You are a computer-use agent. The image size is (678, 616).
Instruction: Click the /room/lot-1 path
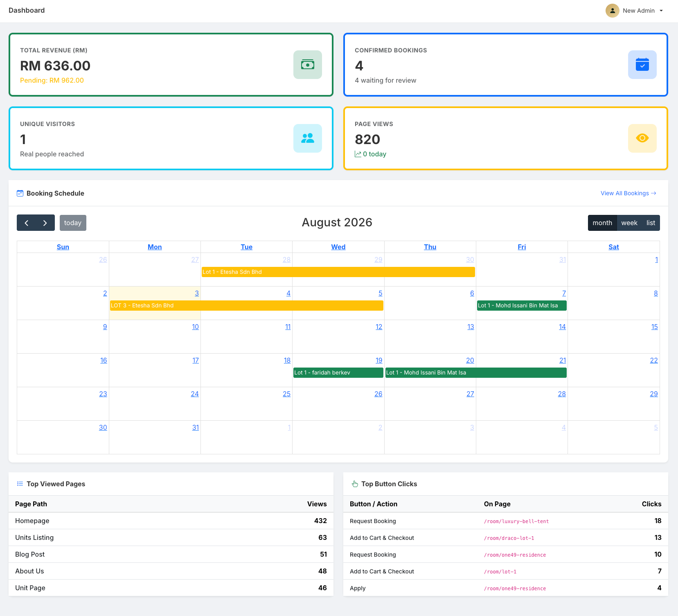(x=500, y=571)
